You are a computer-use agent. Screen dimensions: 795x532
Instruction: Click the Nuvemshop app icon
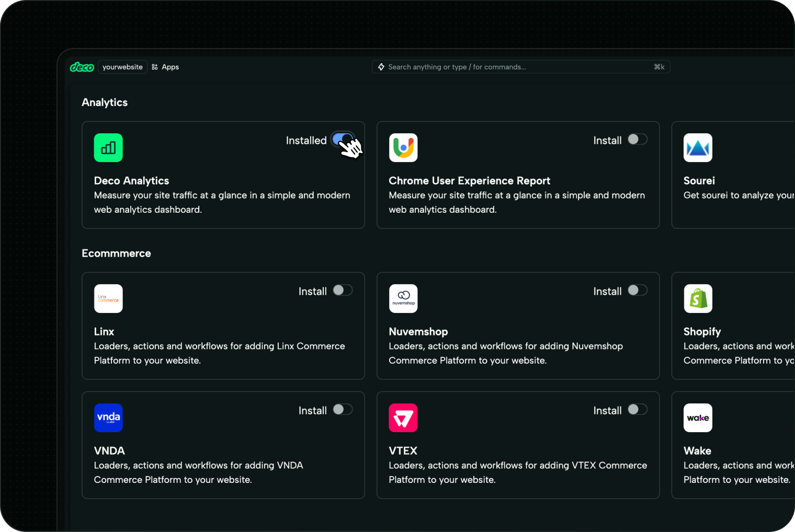pyautogui.click(x=403, y=298)
